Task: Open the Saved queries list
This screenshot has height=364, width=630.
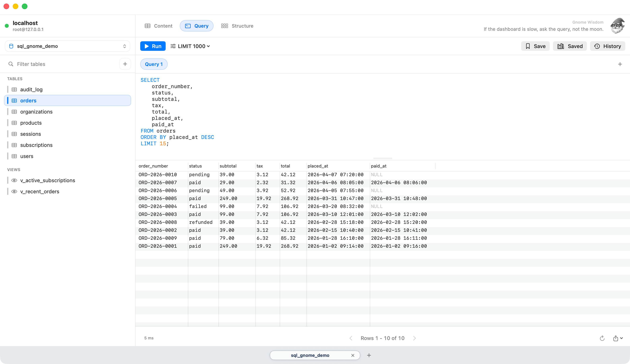Action: point(570,46)
